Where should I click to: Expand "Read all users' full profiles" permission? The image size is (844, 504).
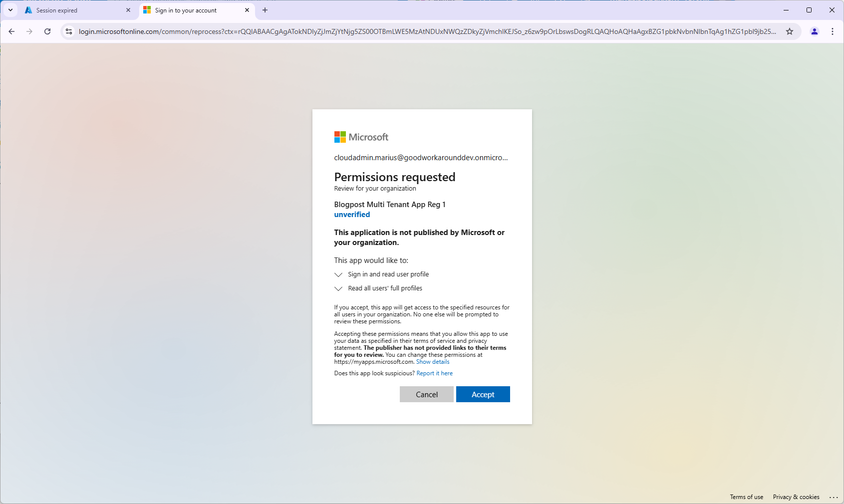pyautogui.click(x=338, y=288)
